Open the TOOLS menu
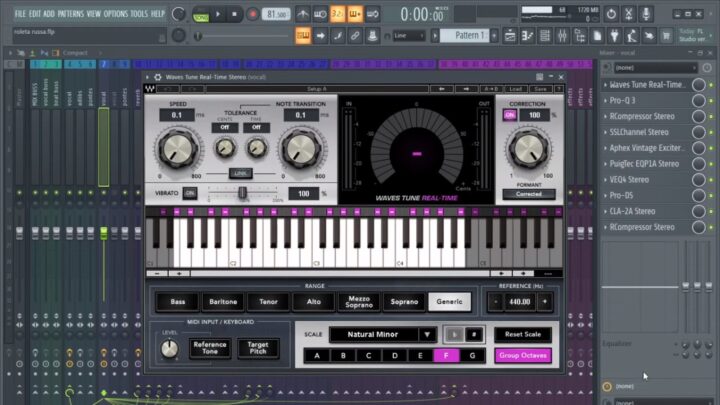720x405 pixels. point(139,14)
